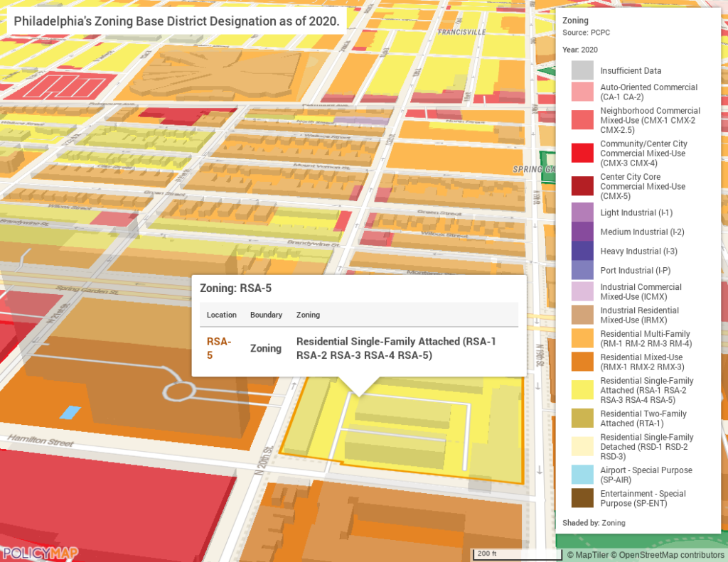Click the Airport Special Purpose swatch
The width and height of the screenshot is (728, 562).
point(582,475)
